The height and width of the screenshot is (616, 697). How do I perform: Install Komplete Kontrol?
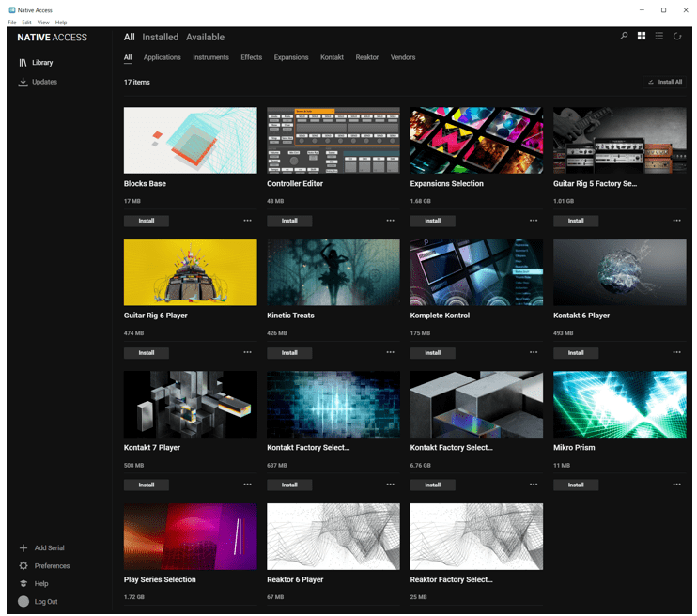(432, 353)
